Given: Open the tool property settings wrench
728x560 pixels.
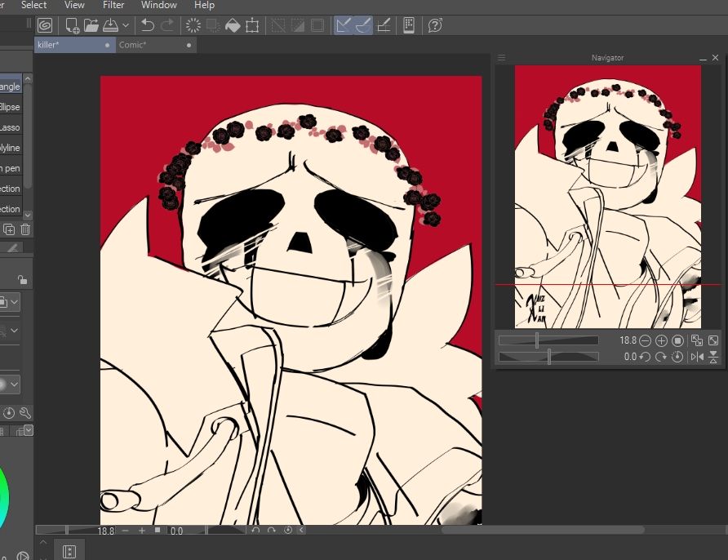Looking at the screenshot, I should point(25,413).
